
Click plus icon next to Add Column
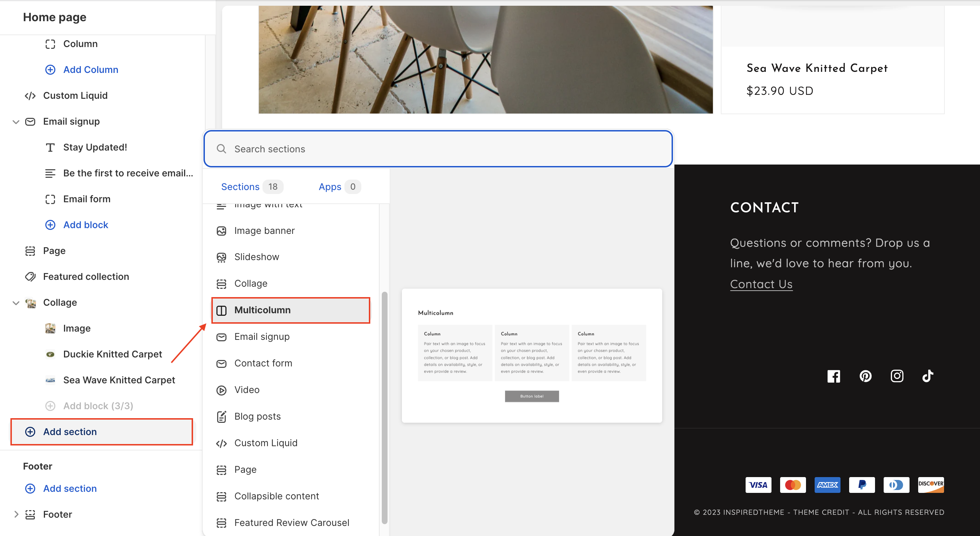click(50, 70)
